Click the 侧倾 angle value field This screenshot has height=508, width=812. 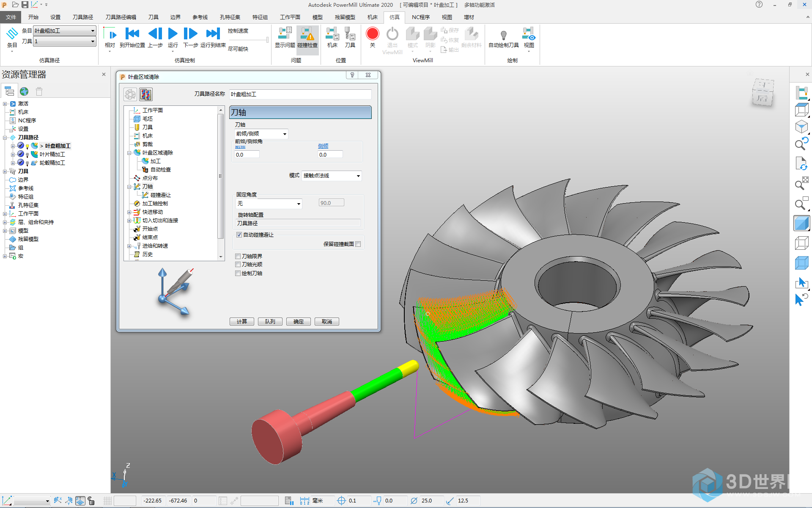pyautogui.click(x=330, y=155)
